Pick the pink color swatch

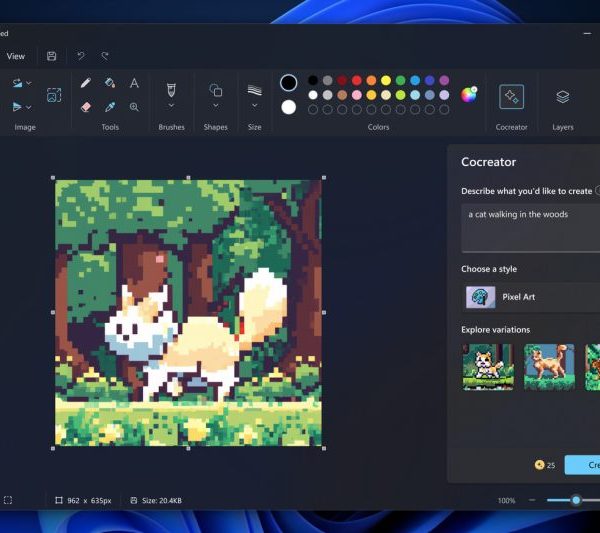[357, 95]
